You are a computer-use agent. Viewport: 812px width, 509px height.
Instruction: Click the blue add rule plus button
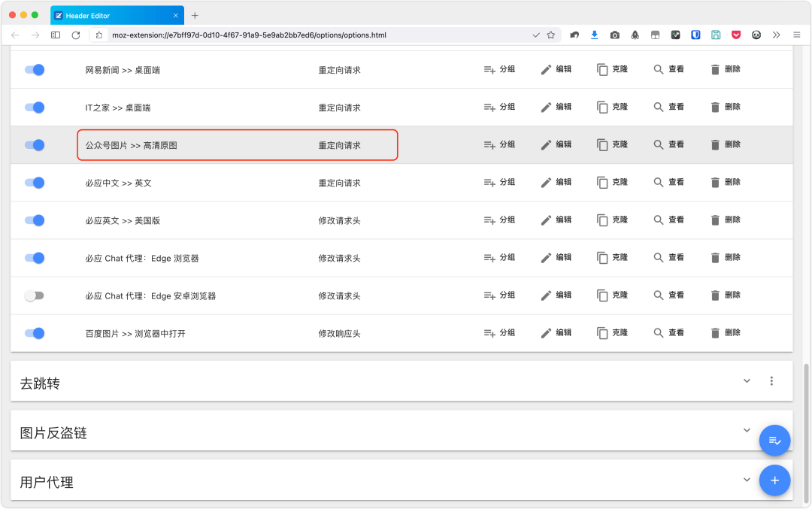[x=774, y=480]
